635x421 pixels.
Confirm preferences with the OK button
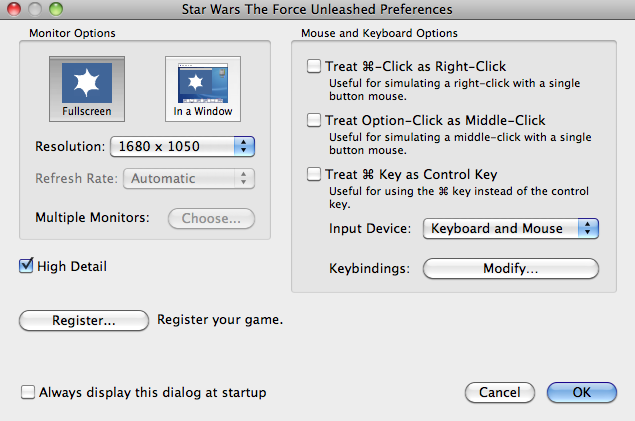coord(582,392)
